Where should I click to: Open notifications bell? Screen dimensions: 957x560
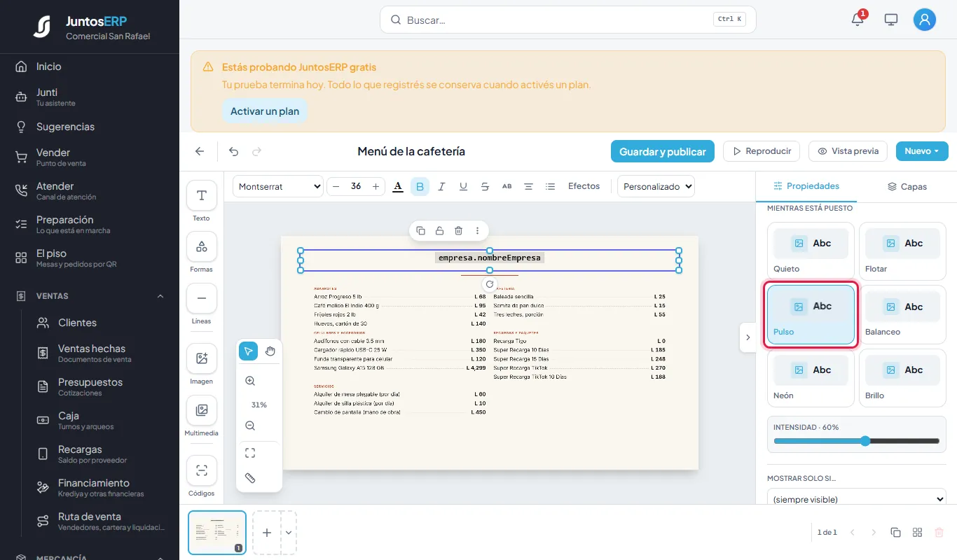pyautogui.click(x=858, y=20)
